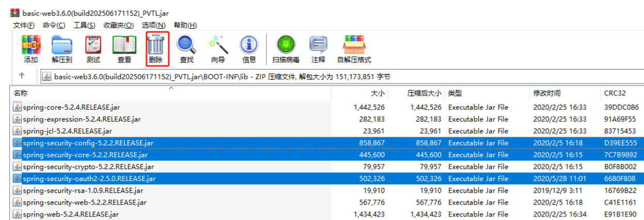
Task: Select spring-security-oauth2-2.5.0.RELEASE.jar file name
Action: [x=89, y=178]
